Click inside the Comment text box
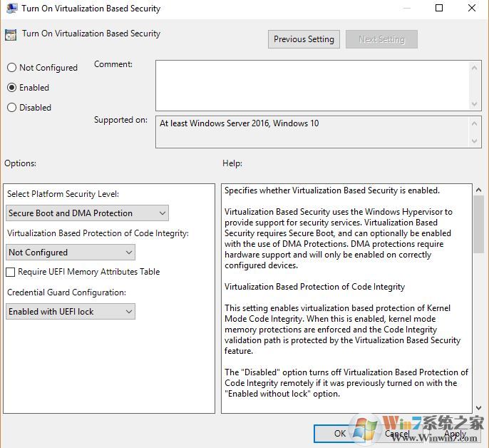This screenshot has width=489, height=448. point(312,86)
